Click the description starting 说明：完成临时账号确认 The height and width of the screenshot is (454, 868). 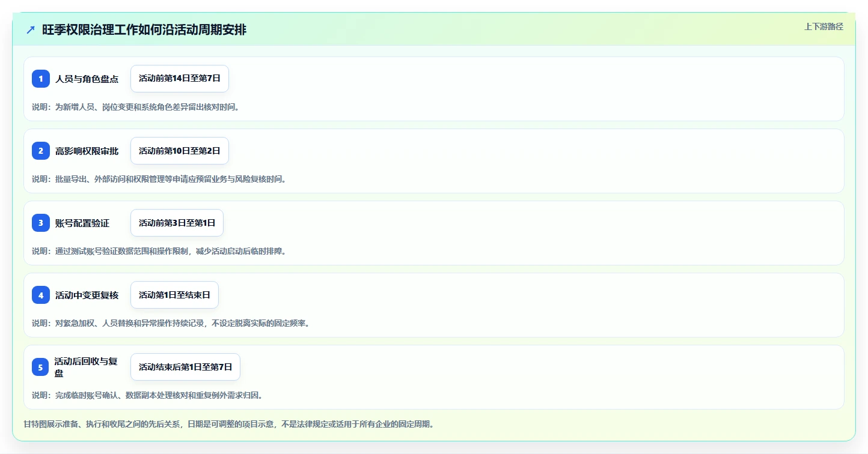point(147,395)
